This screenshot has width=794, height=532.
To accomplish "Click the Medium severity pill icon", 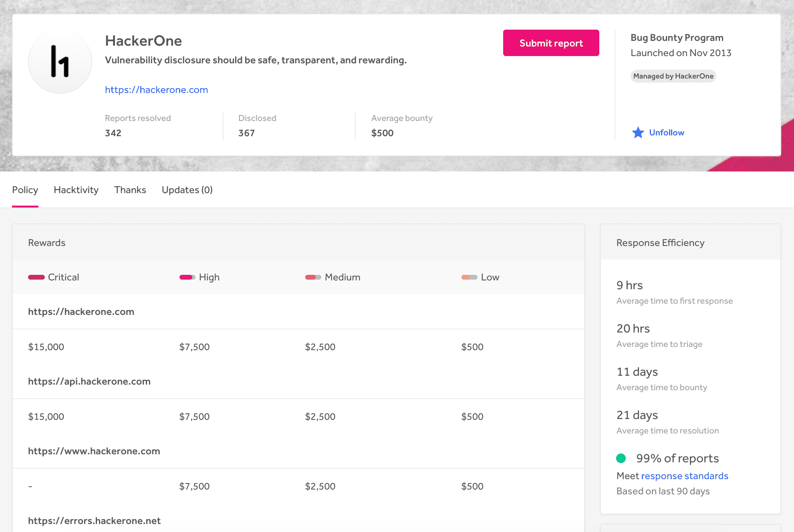I will tap(313, 277).
